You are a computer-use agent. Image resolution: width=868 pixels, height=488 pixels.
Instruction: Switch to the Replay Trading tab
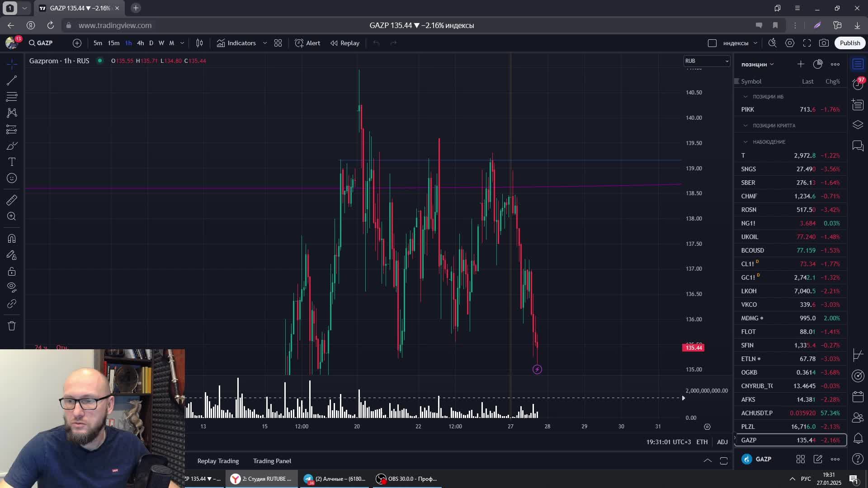click(218, 461)
